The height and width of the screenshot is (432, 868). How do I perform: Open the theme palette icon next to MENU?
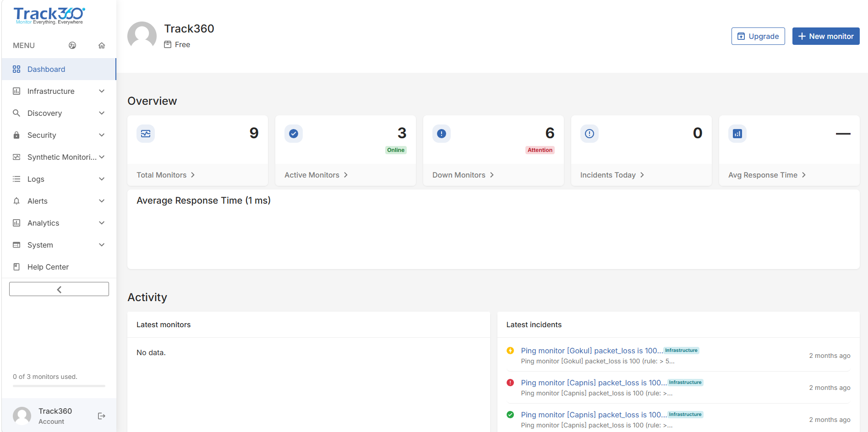[72, 45]
